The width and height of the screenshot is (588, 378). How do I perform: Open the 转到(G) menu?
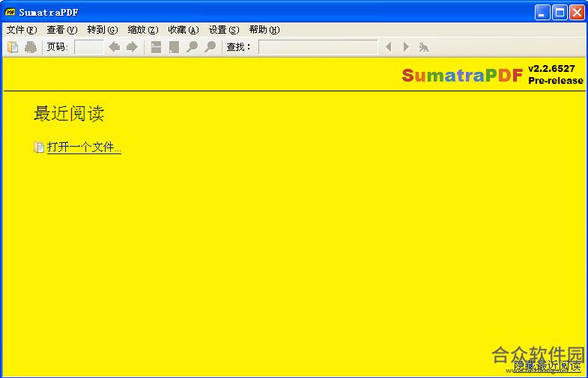(x=103, y=30)
